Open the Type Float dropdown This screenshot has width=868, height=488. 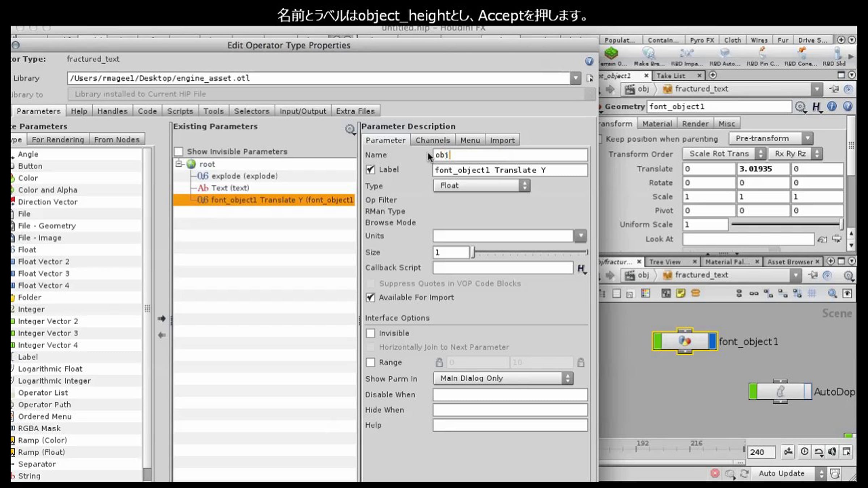[482, 185]
